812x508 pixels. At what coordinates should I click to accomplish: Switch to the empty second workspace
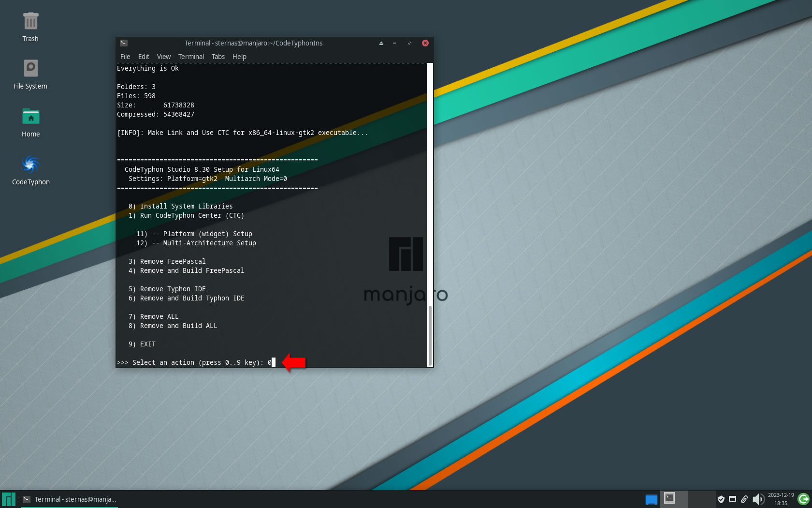point(702,499)
